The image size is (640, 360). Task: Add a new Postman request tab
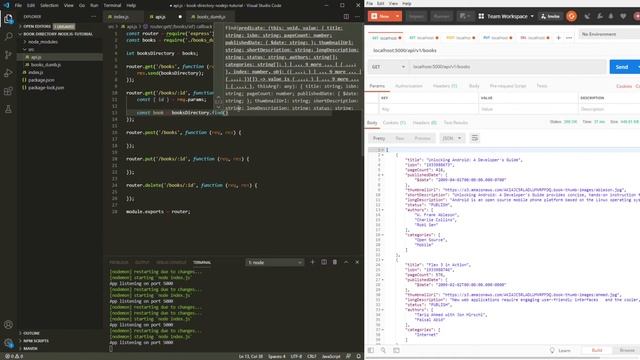coord(559,38)
